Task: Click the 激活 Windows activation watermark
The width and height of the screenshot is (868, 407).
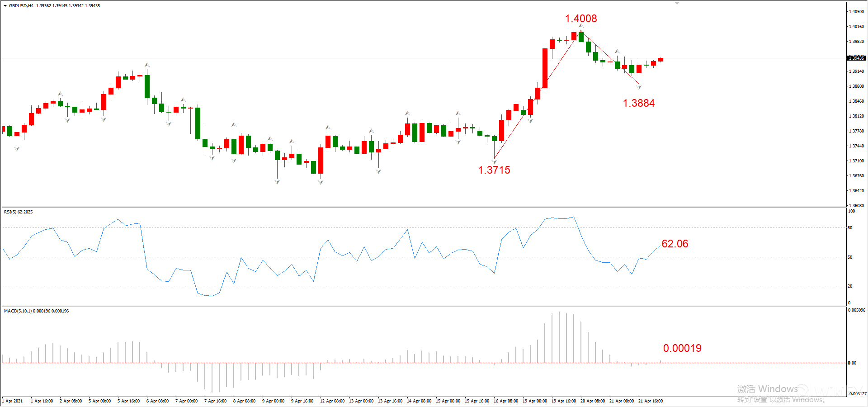Action: click(767, 389)
